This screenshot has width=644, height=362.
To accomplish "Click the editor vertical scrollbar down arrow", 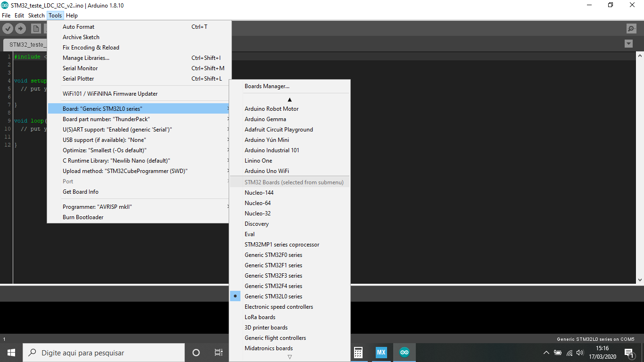I will (x=640, y=280).
